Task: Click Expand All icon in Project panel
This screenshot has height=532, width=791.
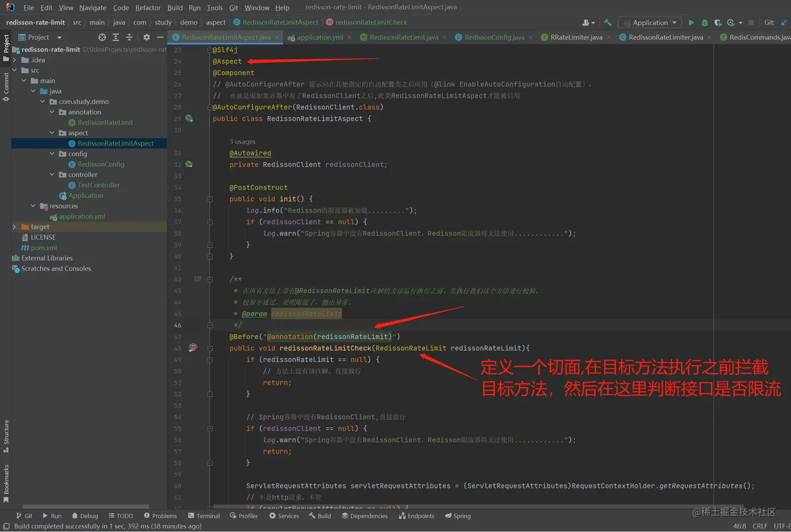Action: tap(116, 37)
